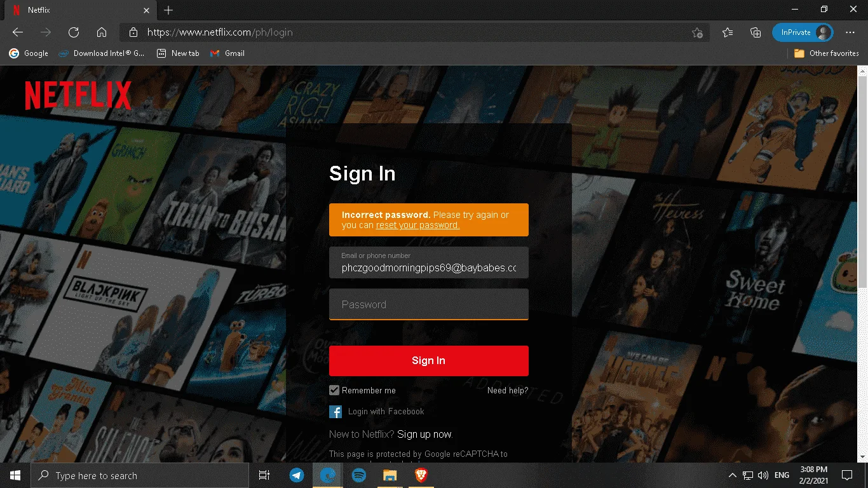Viewport: 868px width, 488px height.
Task: Open File Explorer from the taskbar
Action: [x=390, y=475]
